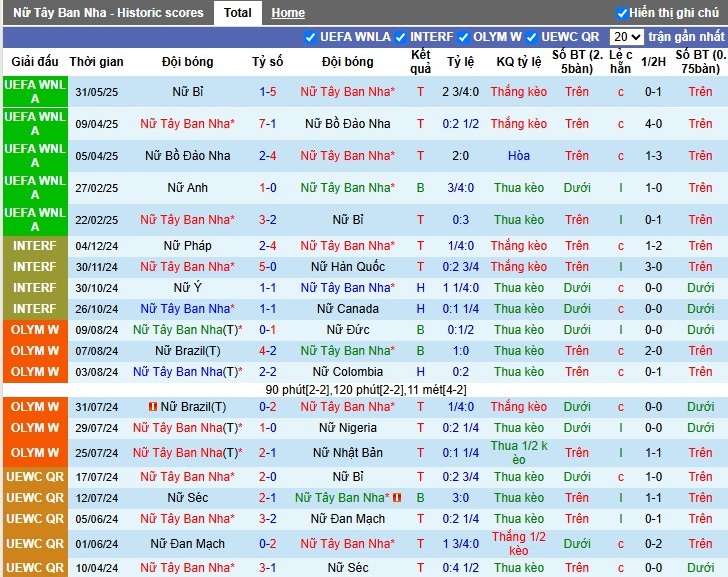Viewport: 728px width, 577px height.
Task: Toggle the Hiển thị ghi chú checkbox
Action: click(622, 13)
